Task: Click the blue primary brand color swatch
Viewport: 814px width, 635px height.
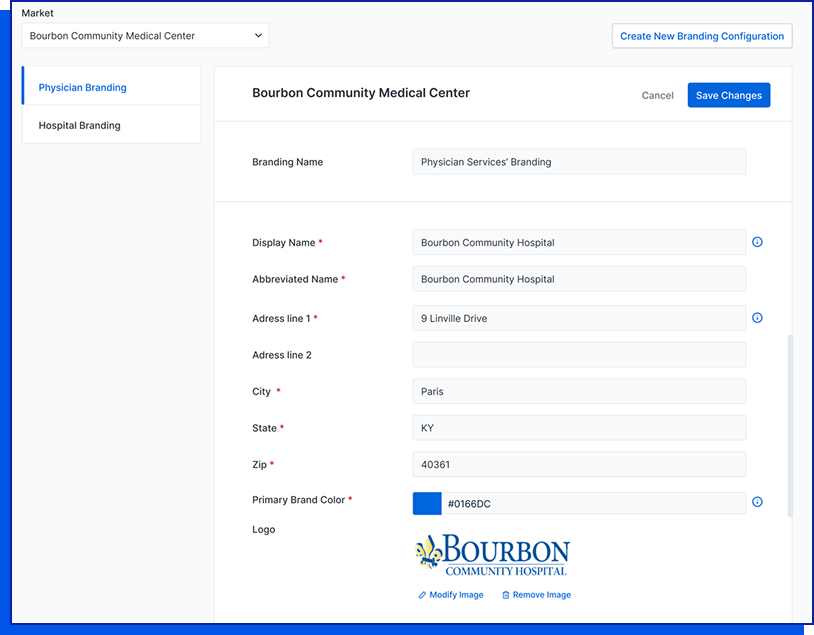Action: [427, 504]
